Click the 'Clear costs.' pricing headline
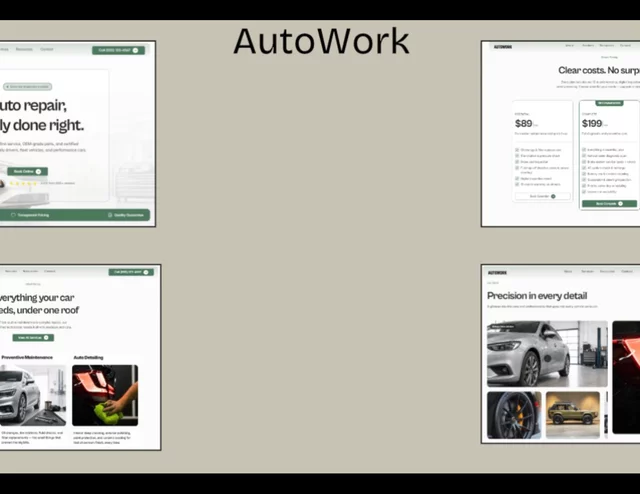The height and width of the screenshot is (494, 640). point(582,70)
